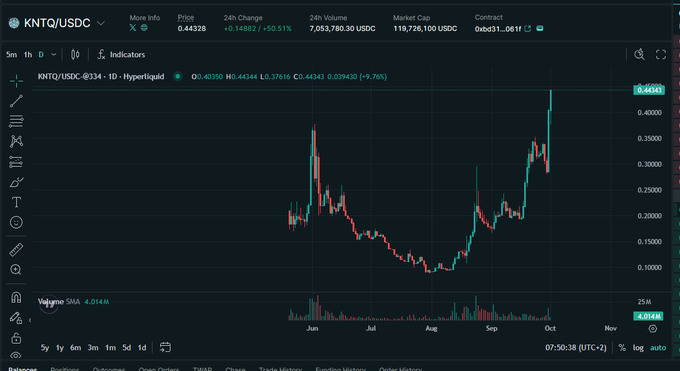Screen dimensions: 680x371
Task: Open contract in block explorer
Action: point(528,29)
